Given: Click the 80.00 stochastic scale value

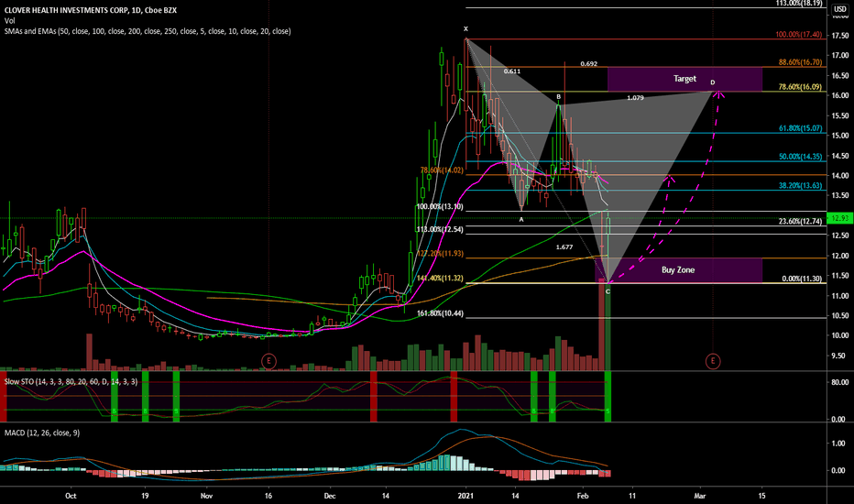Looking at the screenshot, I should click(x=839, y=382).
